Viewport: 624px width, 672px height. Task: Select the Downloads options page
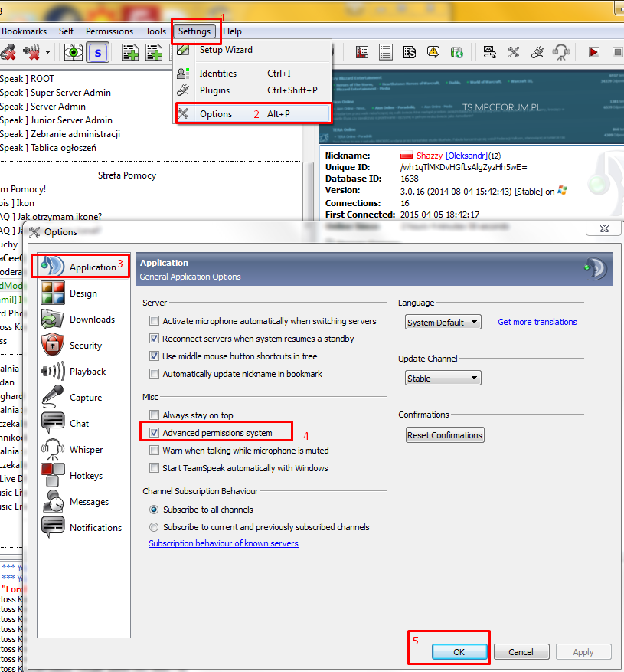[83, 320]
